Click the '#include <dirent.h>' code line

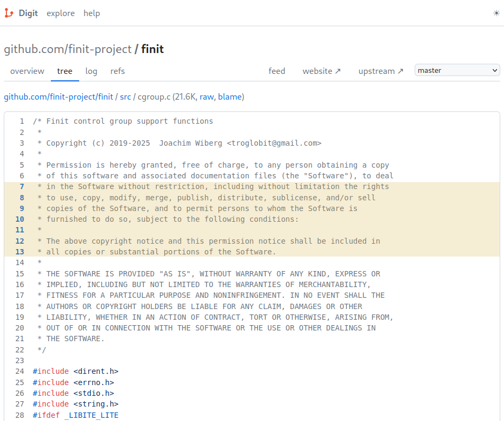click(75, 371)
